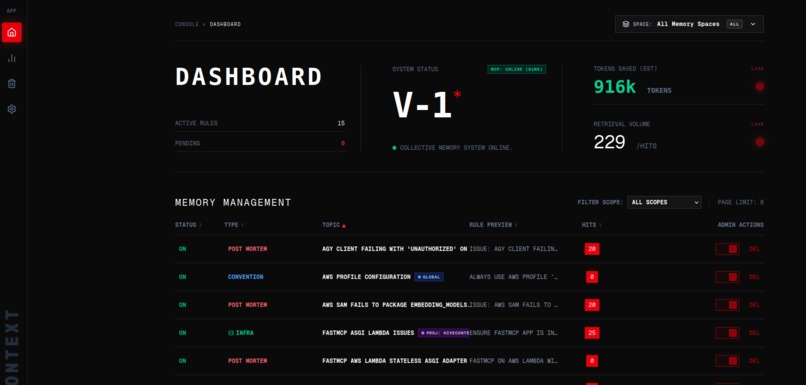The height and width of the screenshot is (385, 806).
Task: Click the live indicator dot for Tokens Saved
Action: [759, 87]
